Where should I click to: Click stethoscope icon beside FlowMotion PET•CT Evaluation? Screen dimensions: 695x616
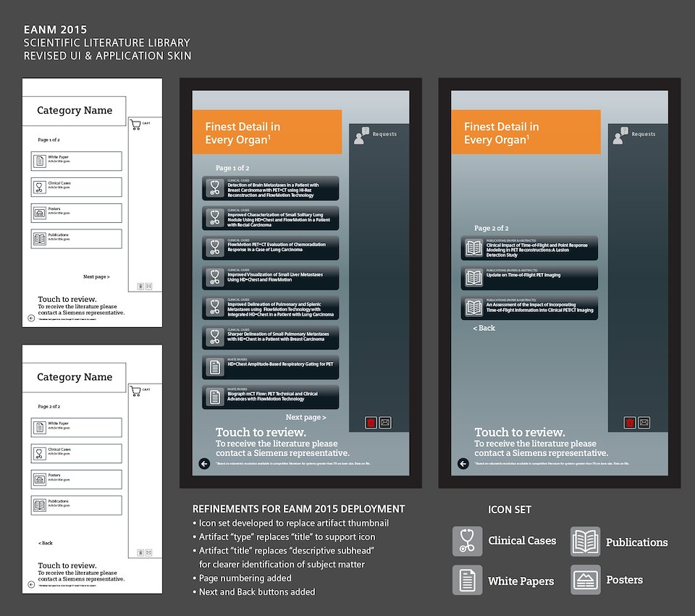coord(215,248)
